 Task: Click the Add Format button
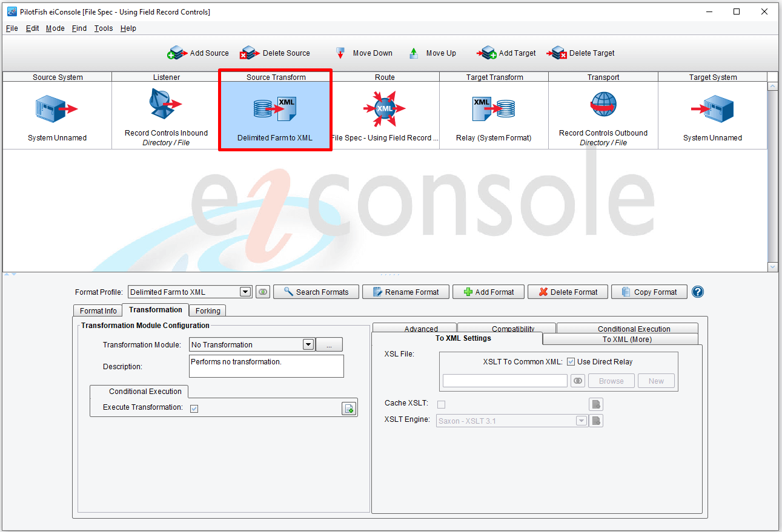(488, 292)
